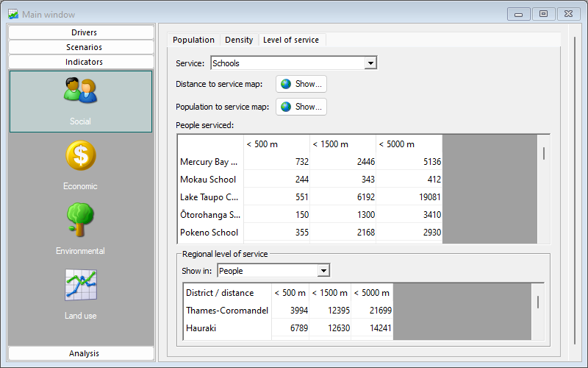Select the < 500 m column header in People serviced

[x=277, y=144]
